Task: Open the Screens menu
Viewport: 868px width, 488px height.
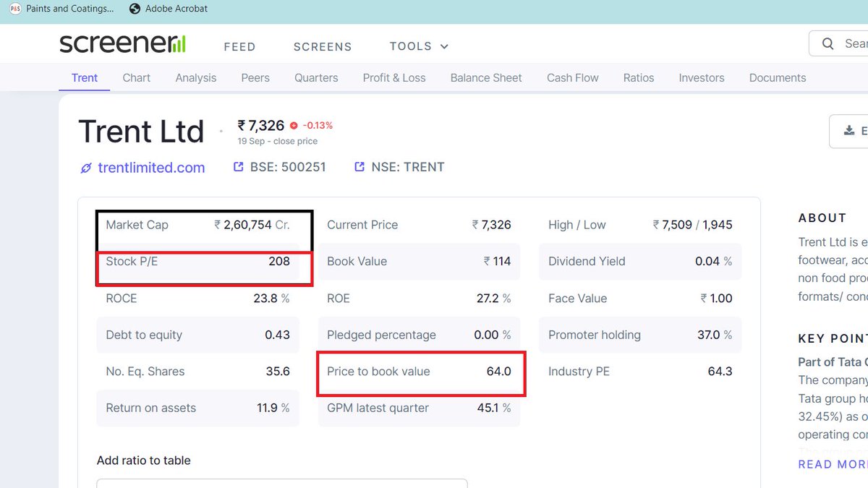Action: [323, 46]
